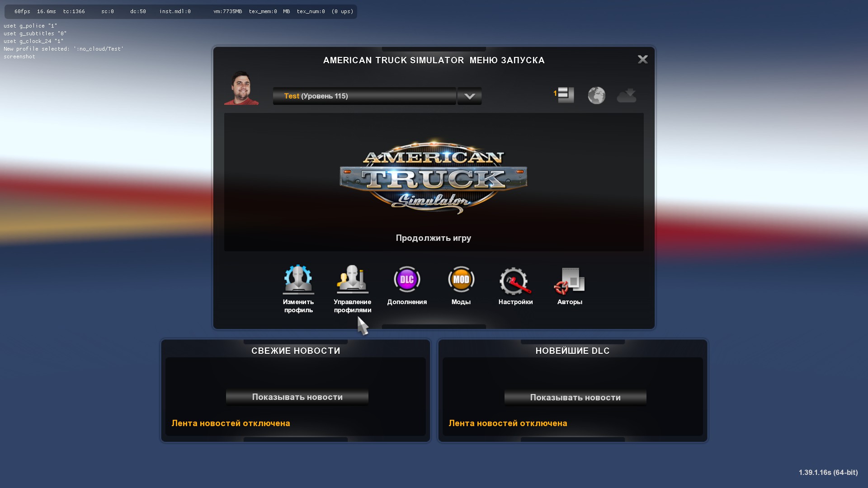
Task: Click console line 'uset g_police "1"'
Action: (30, 26)
